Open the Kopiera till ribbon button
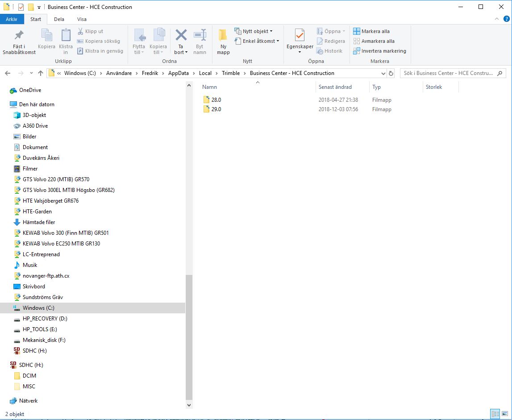Viewport: 512px width, 420px height. click(158, 42)
